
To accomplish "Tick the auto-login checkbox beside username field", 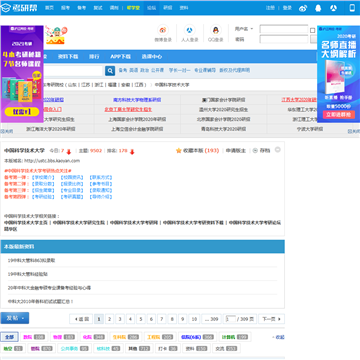I will [x=312, y=30].
